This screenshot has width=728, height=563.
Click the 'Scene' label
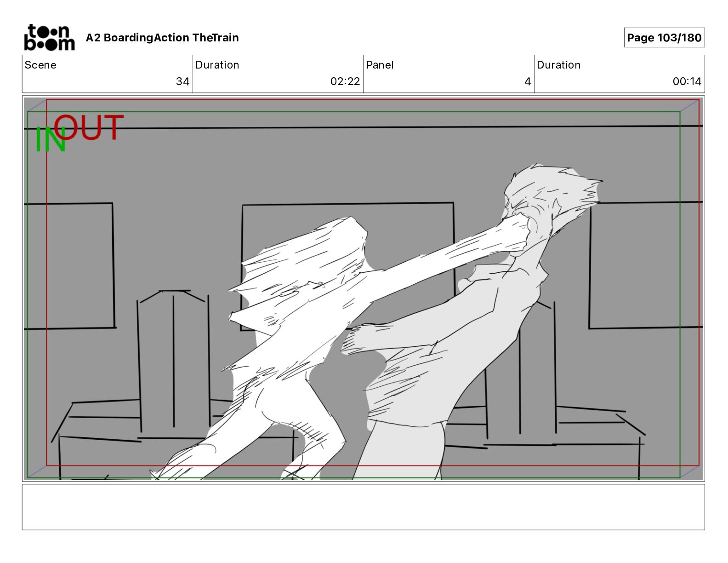click(40, 65)
